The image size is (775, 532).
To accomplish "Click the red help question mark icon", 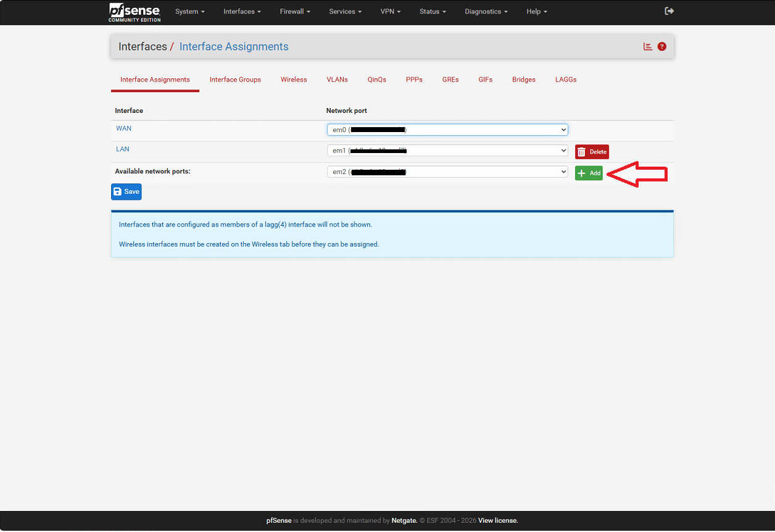I will pos(661,46).
